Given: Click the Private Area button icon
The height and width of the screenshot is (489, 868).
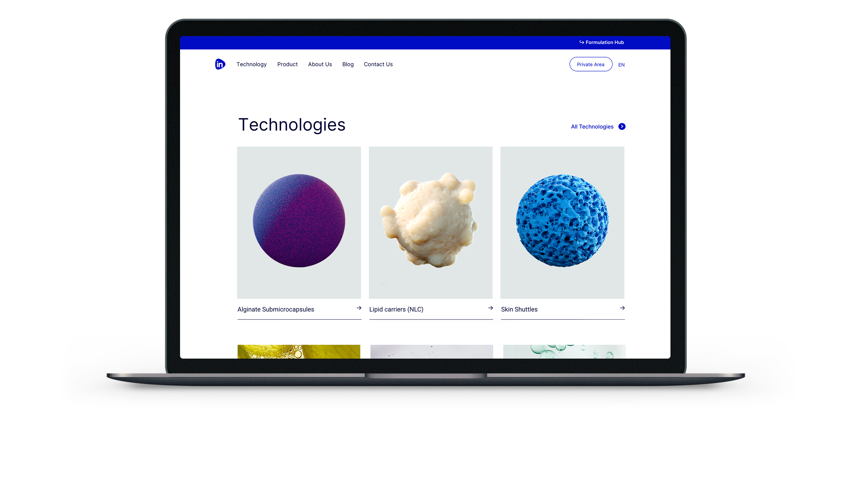Looking at the screenshot, I should point(590,64).
